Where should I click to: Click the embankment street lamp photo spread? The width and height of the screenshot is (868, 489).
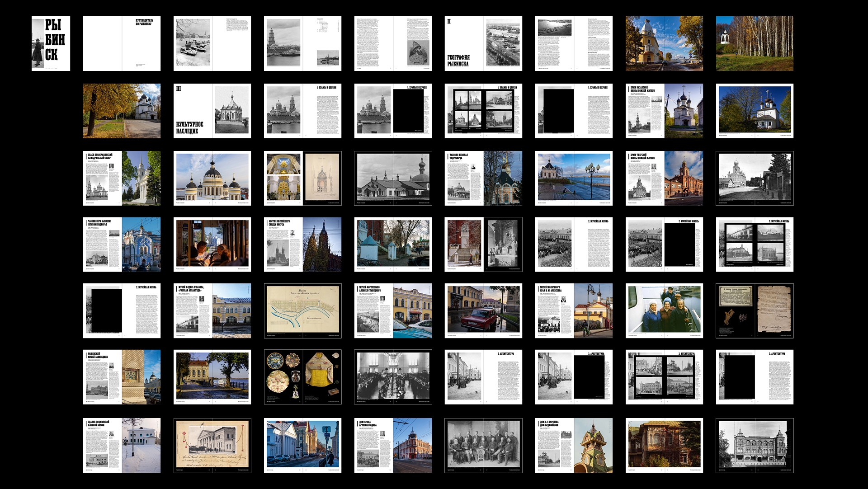point(574,178)
